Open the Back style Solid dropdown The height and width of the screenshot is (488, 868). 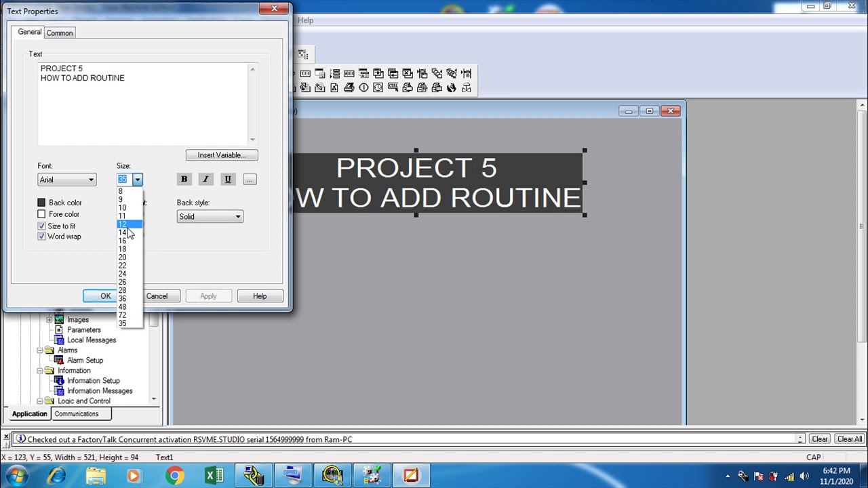(x=210, y=217)
